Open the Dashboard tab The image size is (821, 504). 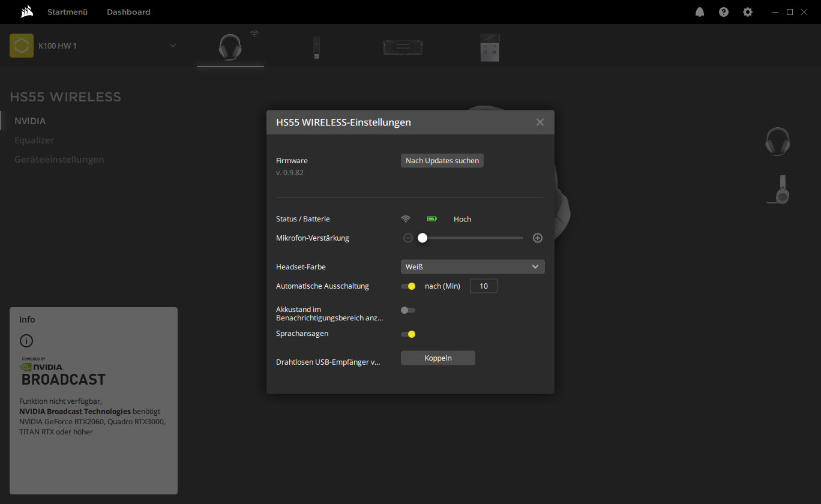(x=128, y=12)
